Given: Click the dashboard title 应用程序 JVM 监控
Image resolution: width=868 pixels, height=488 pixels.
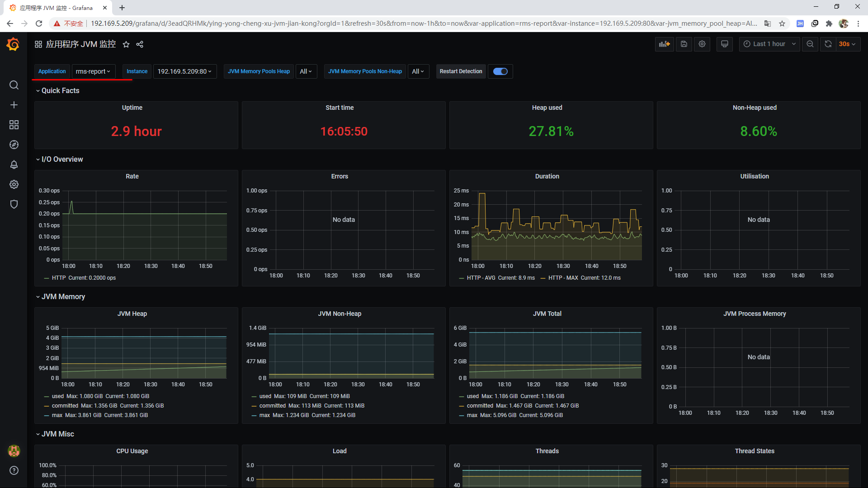Looking at the screenshot, I should tap(81, 44).
